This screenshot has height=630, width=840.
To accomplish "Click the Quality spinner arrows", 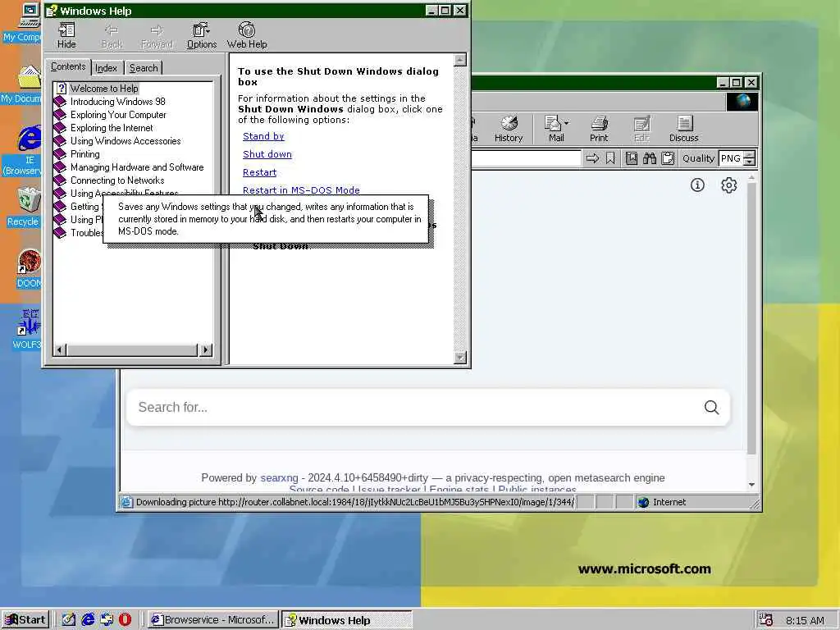I will click(750, 158).
